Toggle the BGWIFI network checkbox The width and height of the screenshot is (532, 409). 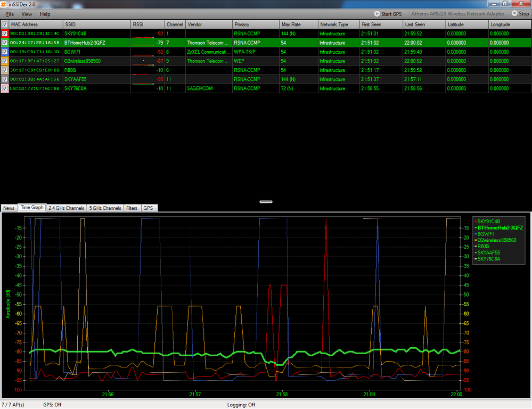coord(5,52)
